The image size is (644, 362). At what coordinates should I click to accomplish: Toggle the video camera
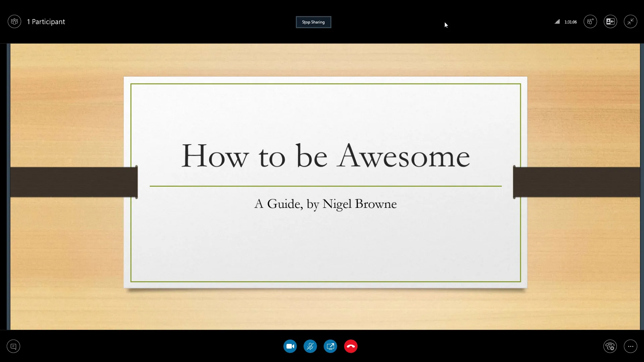[290, 346]
